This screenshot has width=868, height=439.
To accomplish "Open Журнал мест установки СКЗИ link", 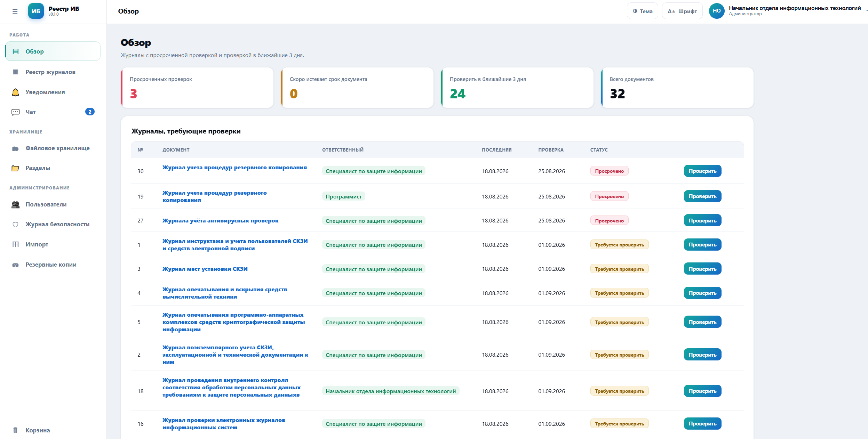I will click(x=205, y=269).
